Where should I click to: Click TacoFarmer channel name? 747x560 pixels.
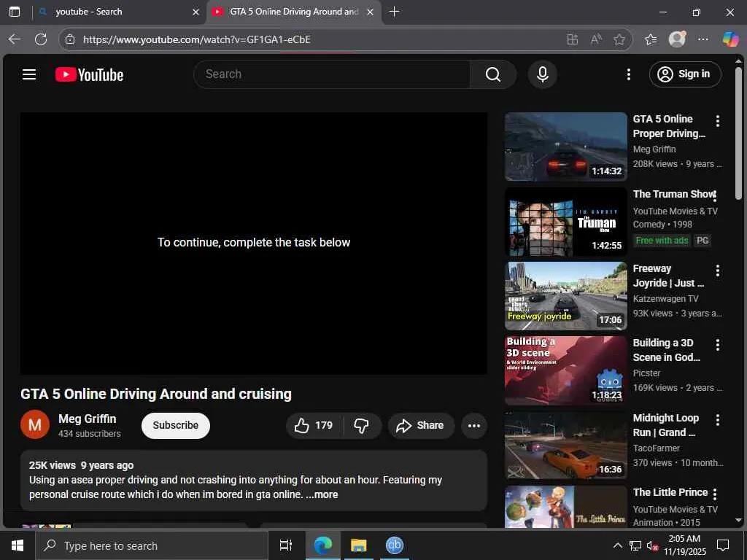(656, 448)
